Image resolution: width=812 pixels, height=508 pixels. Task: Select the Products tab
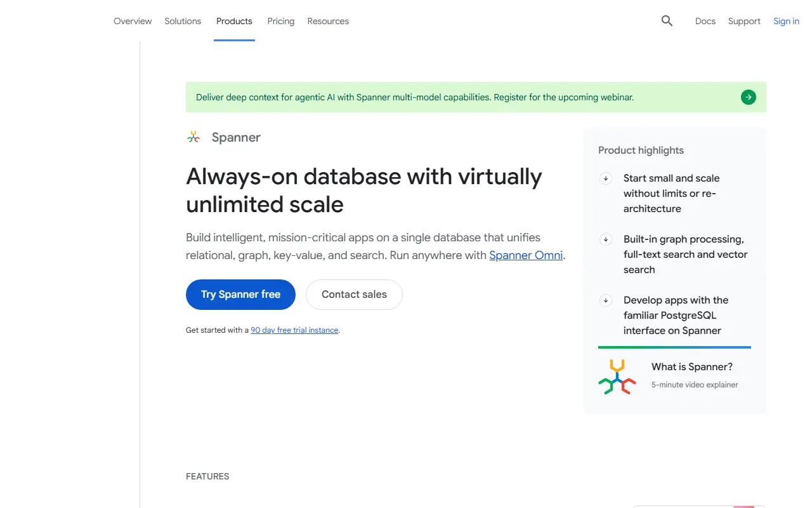(x=234, y=21)
